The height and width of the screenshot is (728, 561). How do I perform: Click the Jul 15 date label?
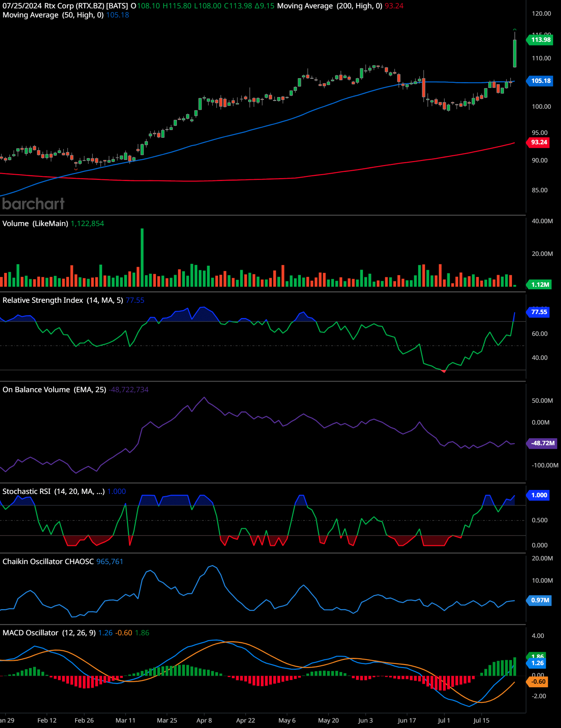tap(481, 720)
